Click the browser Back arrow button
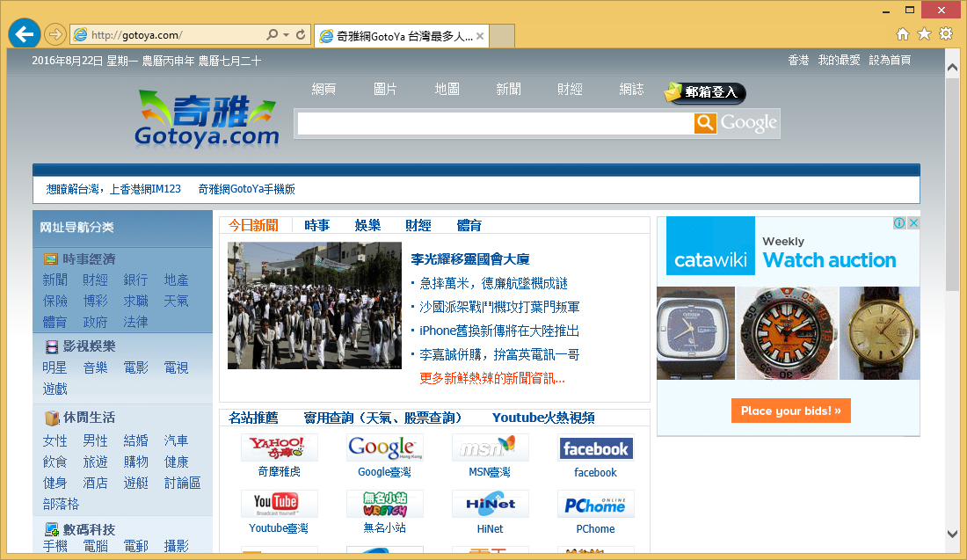The height and width of the screenshot is (560, 967). pos(24,34)
